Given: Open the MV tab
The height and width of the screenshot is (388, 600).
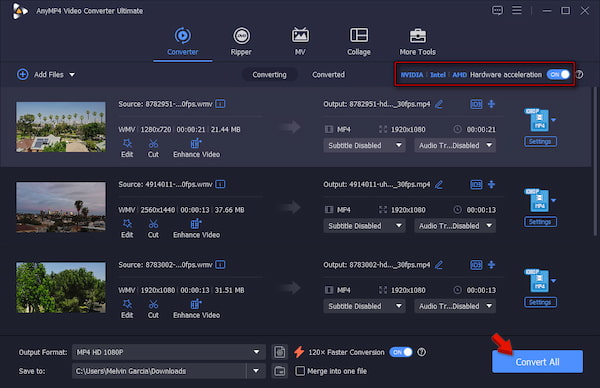Looking at the screenshot, I should [300, 42].
